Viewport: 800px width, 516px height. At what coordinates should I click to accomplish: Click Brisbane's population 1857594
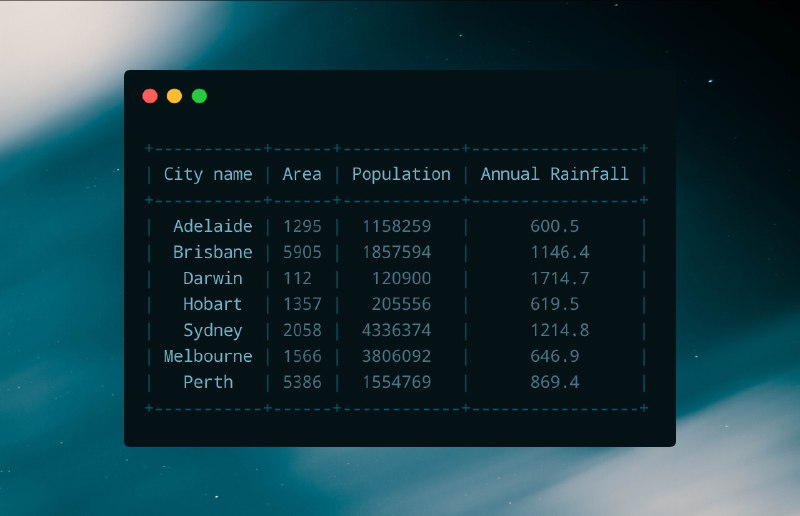397,252
